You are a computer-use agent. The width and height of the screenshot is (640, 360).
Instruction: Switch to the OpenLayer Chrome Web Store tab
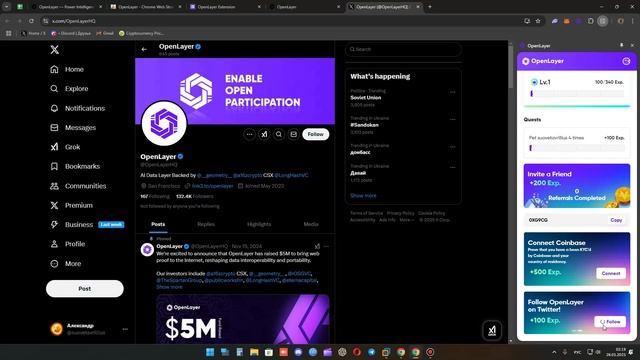tap(146, 7)
